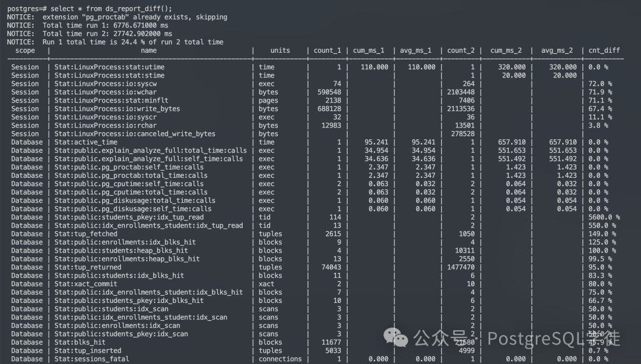
Task: Select 'Stat:public:students_pkey:idx_tup_read' row name
Action: 129,218
